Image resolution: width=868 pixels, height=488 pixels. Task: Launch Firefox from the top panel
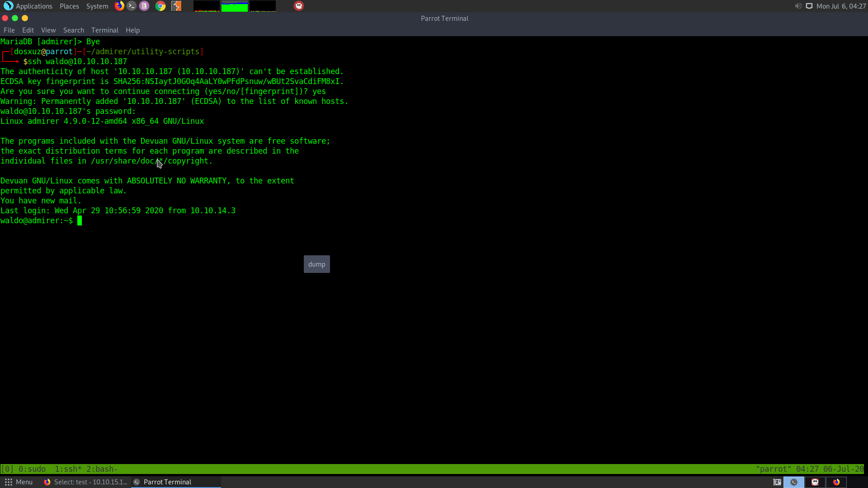[119, 6]
